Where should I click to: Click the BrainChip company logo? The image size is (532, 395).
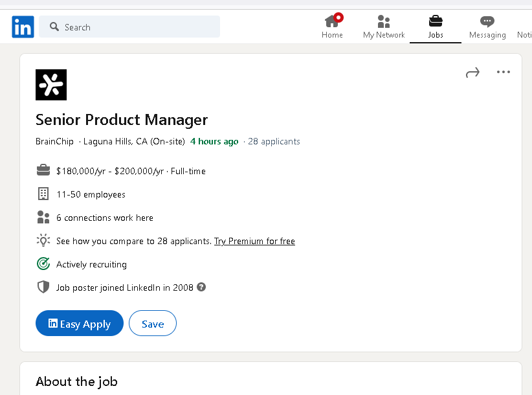(x=51, y=85)
